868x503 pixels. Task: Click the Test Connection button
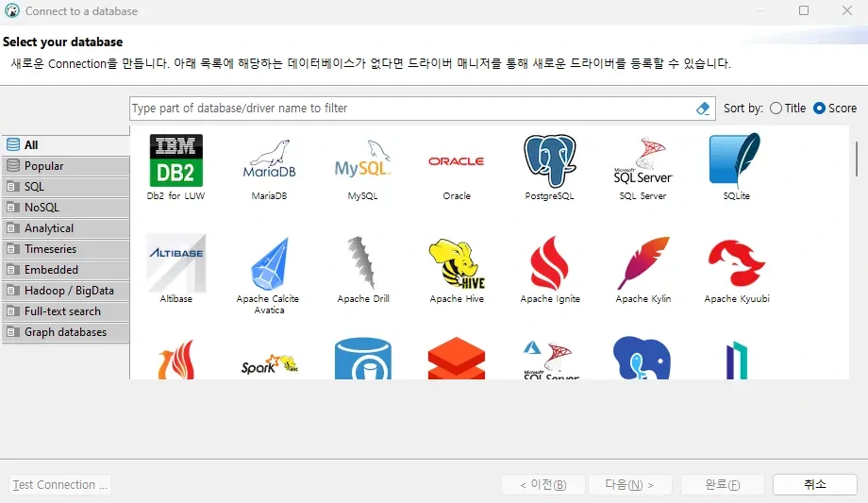click(x=59, y=485)
